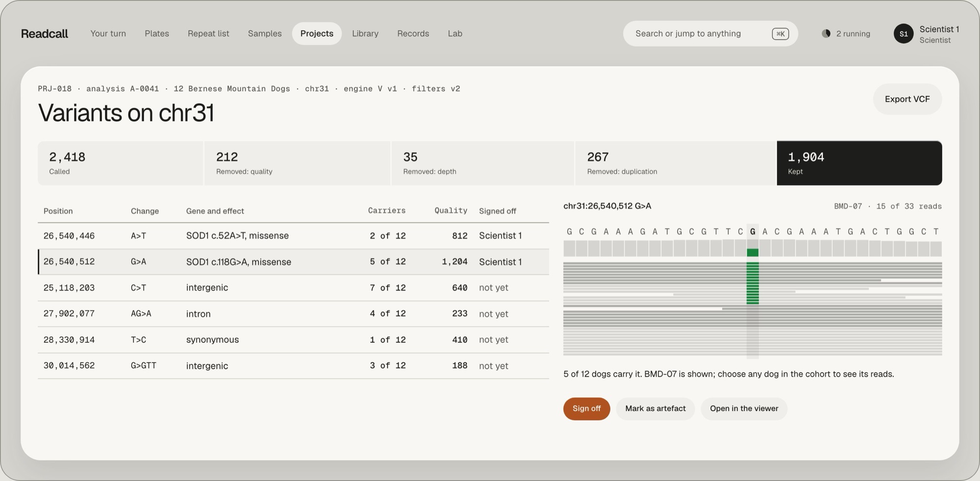The height and width of the screenshot is (481, 980).
Task: Click the Export VCF button
Action: [907, 99]
